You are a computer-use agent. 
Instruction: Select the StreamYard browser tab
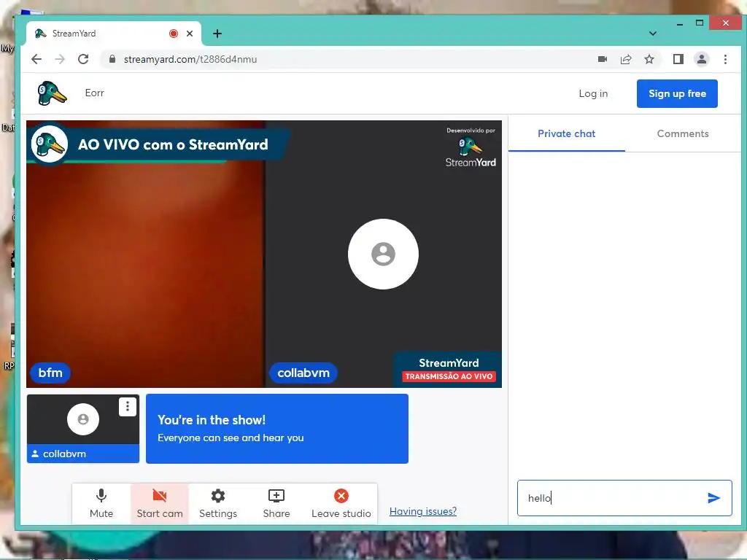pyautogui.click(x=113, y=34)
